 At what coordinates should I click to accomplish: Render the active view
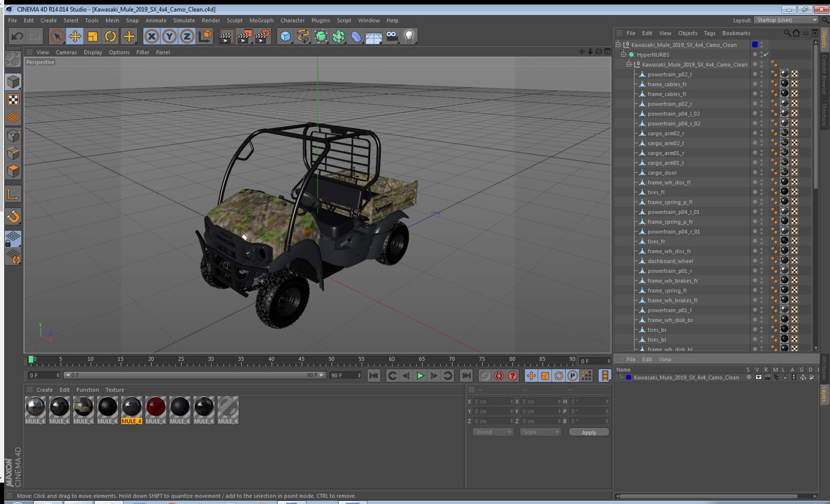[x=226, y=36]
